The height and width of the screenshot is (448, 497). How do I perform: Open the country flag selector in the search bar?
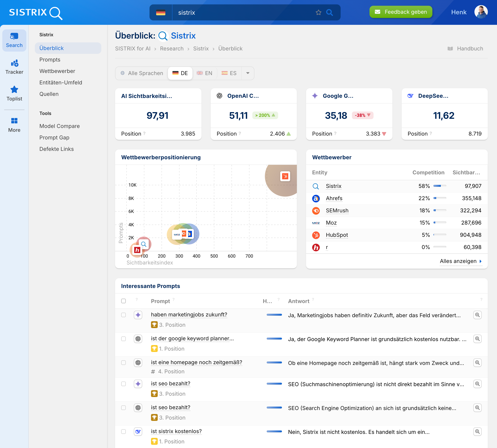click(x=161, y=12)
